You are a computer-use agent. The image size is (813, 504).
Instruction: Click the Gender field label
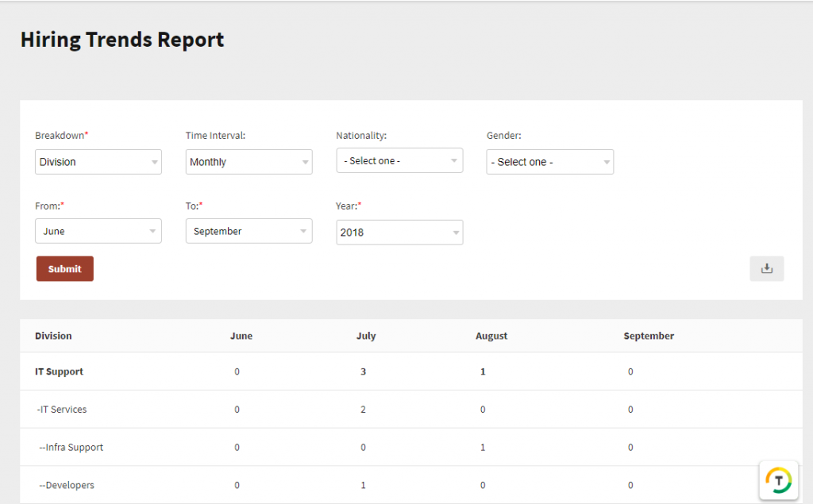(x=504, y=136)
